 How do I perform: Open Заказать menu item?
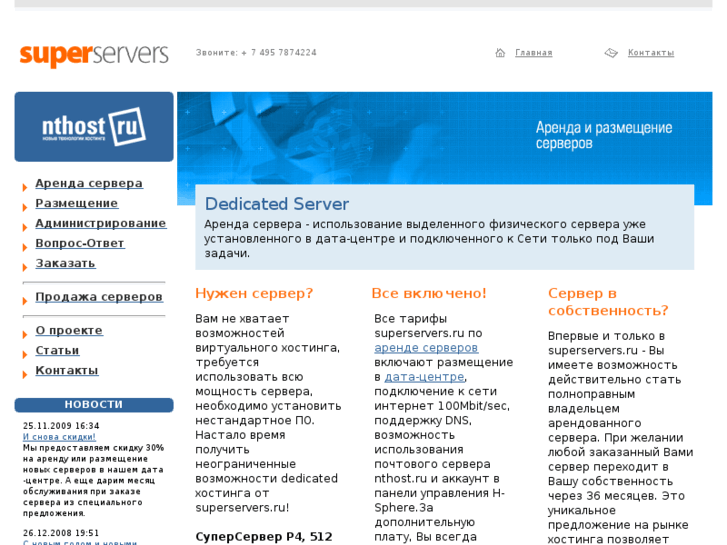(x=65, y=263)
